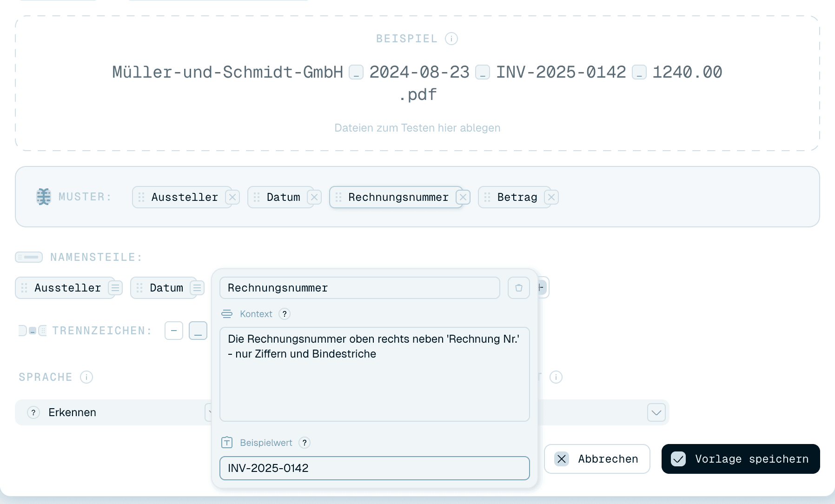Click the NAMENSTEILE section icon
835x504 pixels.
click(29, 257)
